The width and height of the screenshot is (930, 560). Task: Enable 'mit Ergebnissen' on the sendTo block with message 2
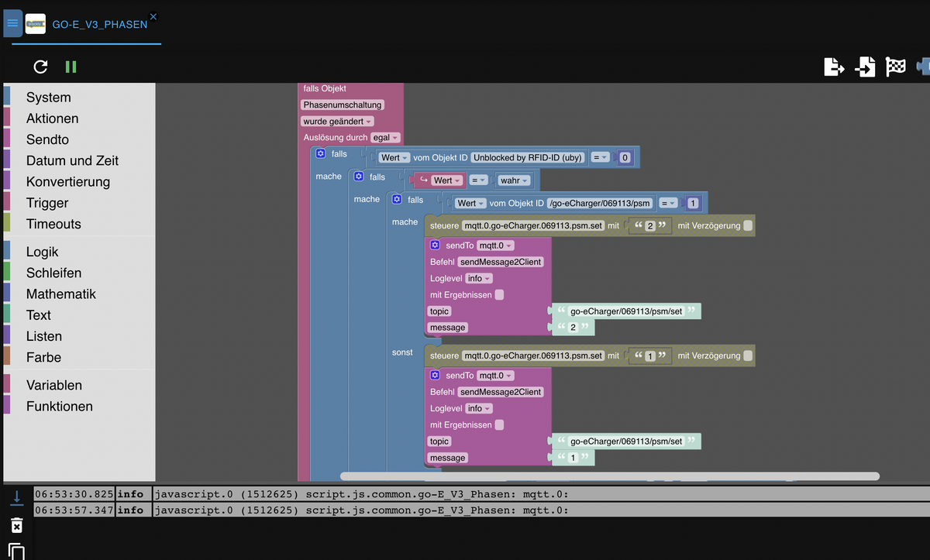tap(499, 294)
